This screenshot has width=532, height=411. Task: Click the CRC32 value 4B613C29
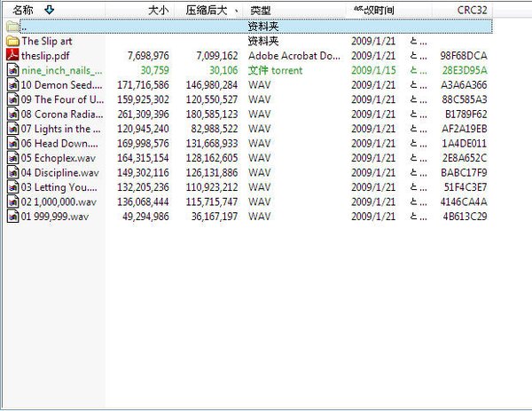pos(465,217)
